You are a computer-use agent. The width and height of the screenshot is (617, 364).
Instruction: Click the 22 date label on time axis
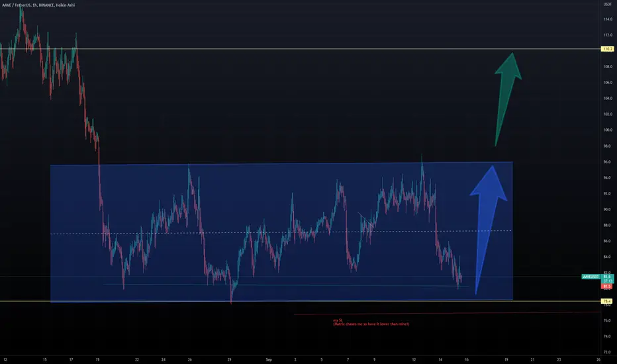point(137,359)
